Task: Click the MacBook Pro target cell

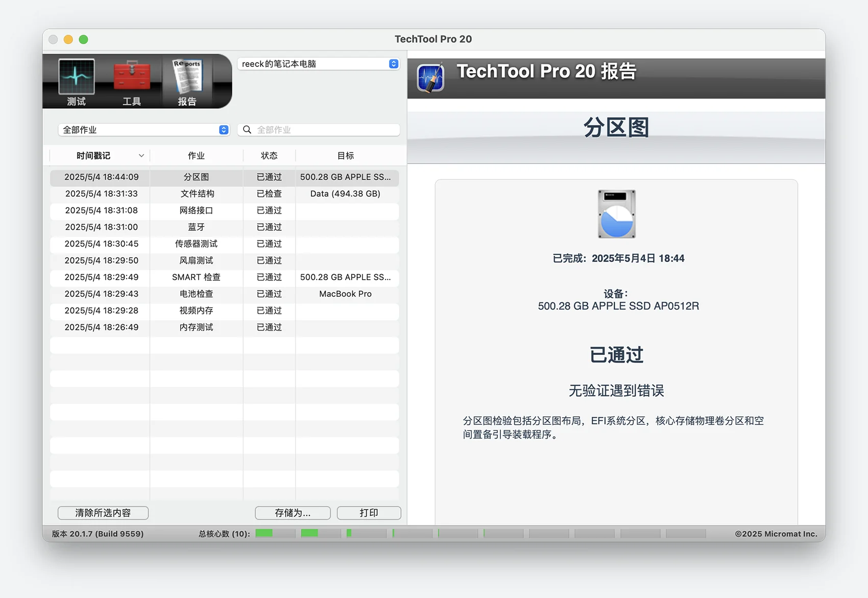Action: point(345,294)
